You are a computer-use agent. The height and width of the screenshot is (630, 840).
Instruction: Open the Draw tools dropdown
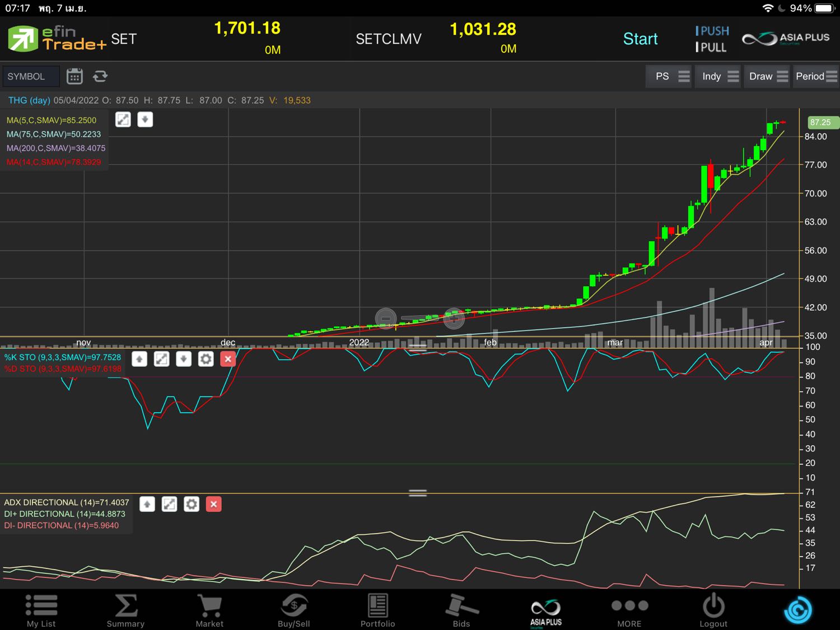767,76
